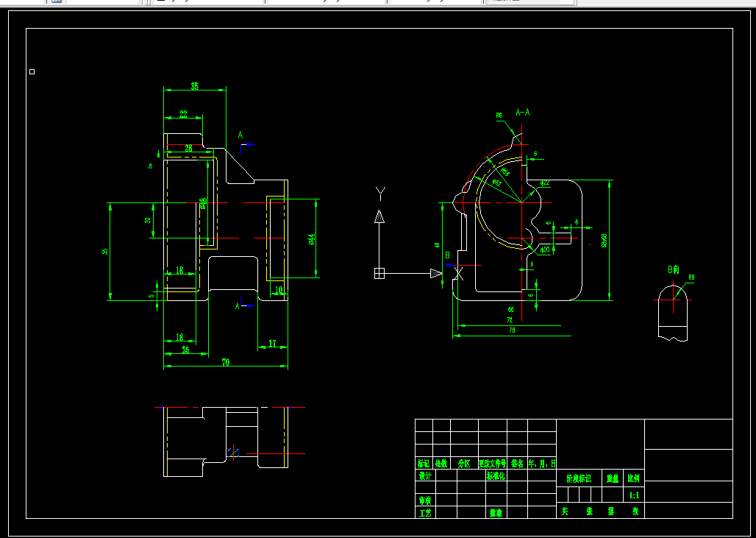Click the 签名 title block cell
The width and height of the screenshot is (756, 538).
(x=517, y=464)
